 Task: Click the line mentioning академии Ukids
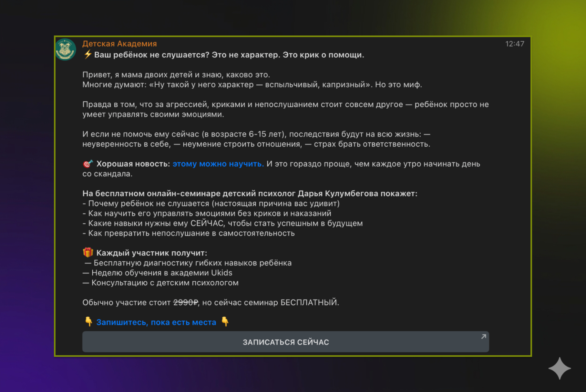(161, 273)
